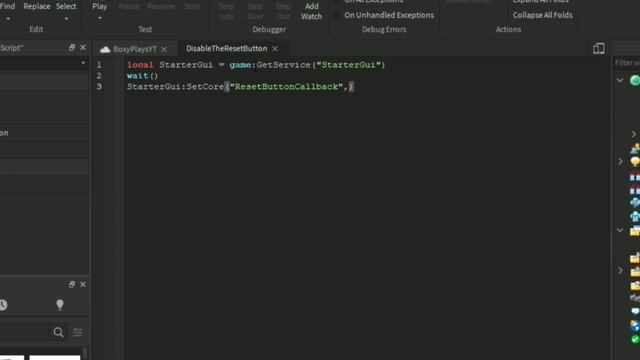Click the clock recent icon
The image size is (640, 360).
[x=3, y=305]
